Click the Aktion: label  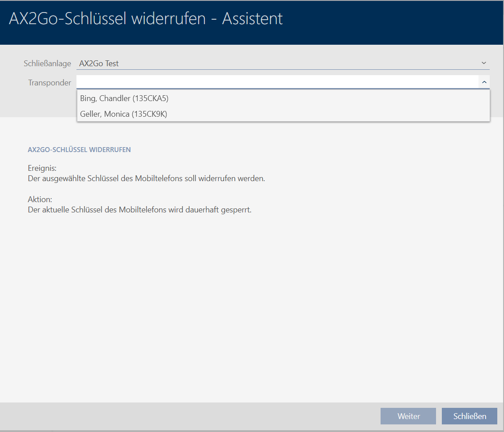point(40,199)
